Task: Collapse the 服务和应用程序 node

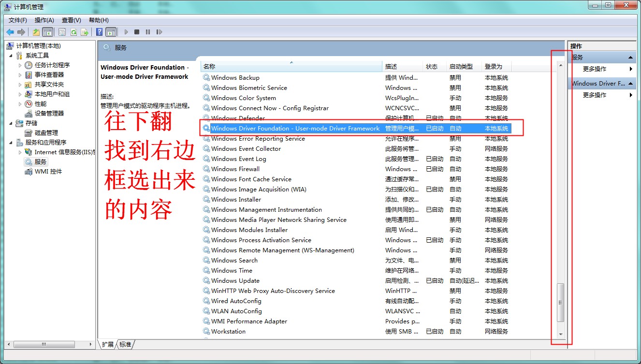Action: point(11,142)
